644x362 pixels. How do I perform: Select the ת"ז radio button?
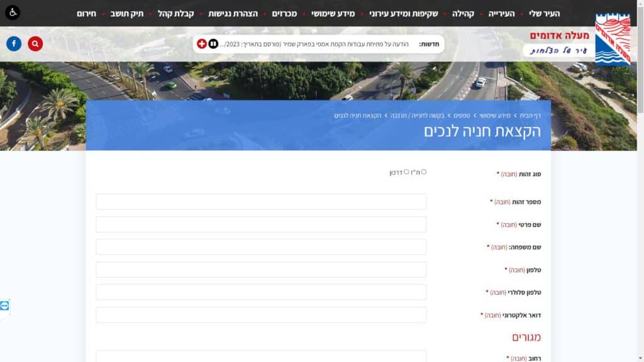[x=424, y=172]
